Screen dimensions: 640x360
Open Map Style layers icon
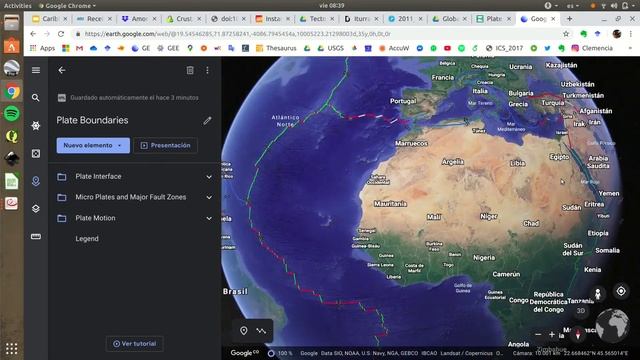pyautogui.click(x=36, y=209)
